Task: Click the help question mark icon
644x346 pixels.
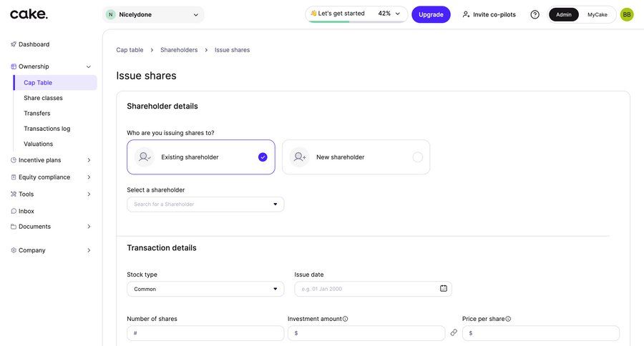Action: pyautogui.click(x=535, y=14)
